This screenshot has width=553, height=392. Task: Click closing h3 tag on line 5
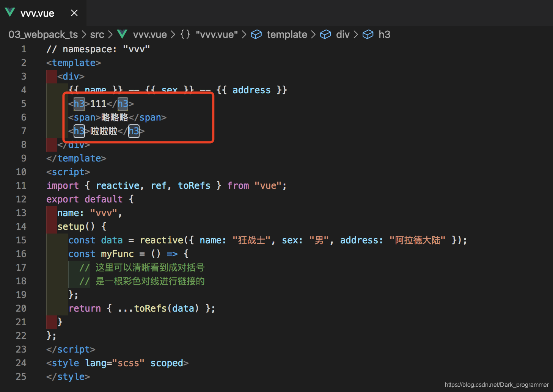(x=120, y=104)
